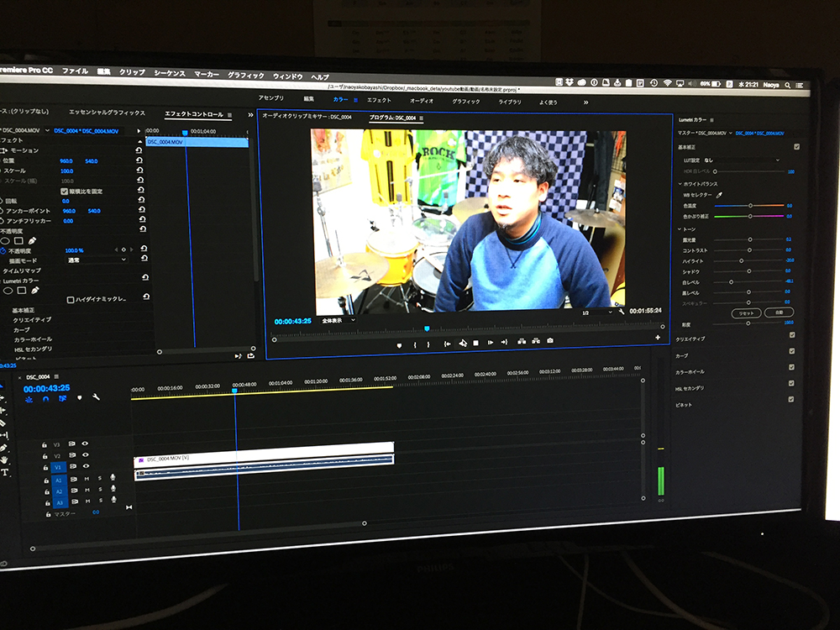Click the Extract button in program monitor
Screen dimensions: 840x630
[535, 341]
